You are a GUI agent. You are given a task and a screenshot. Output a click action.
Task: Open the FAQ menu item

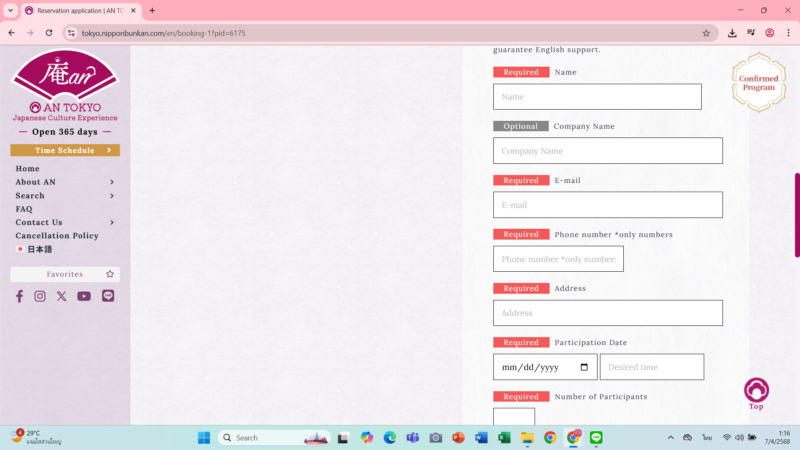click(24, 209)
